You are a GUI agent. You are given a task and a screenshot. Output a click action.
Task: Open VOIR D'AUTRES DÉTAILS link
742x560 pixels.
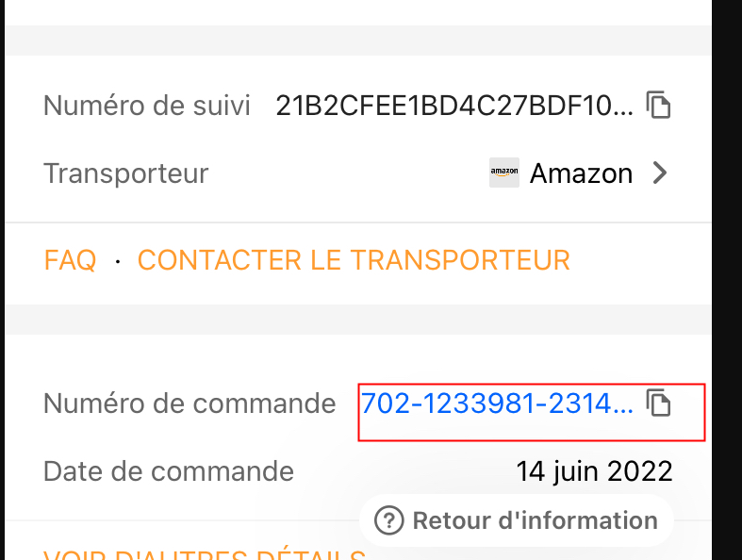pyautogui.click(x=204, y=554)
